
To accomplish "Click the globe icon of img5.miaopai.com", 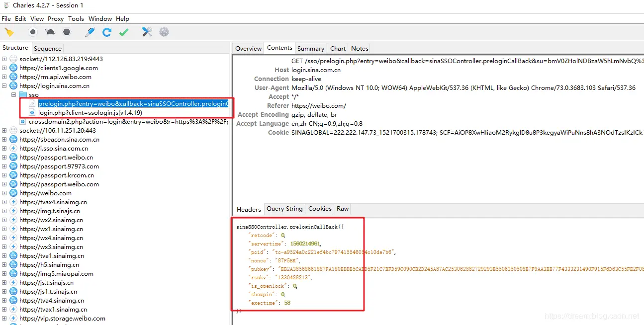I will 13,274.
